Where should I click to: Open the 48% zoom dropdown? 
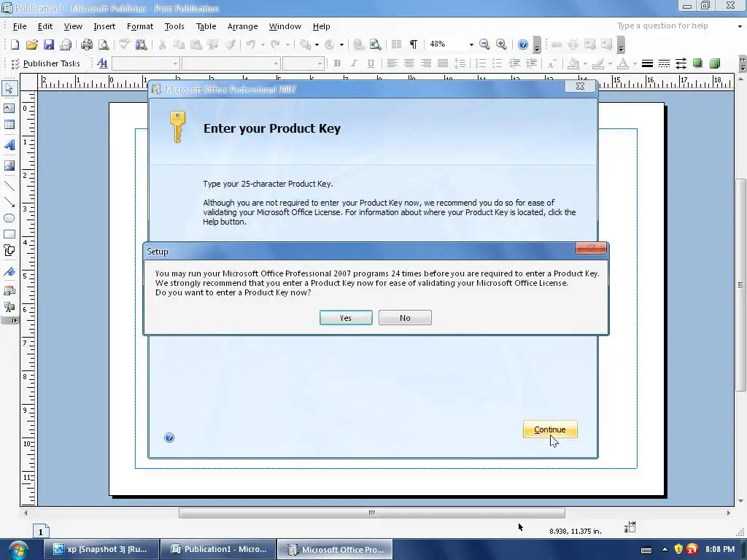[471, 44]
